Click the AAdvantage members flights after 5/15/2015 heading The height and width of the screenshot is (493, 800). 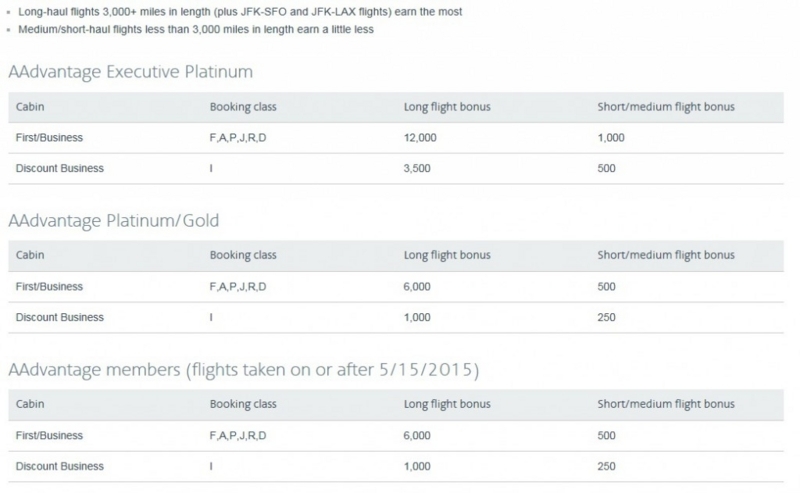point(244,369)
